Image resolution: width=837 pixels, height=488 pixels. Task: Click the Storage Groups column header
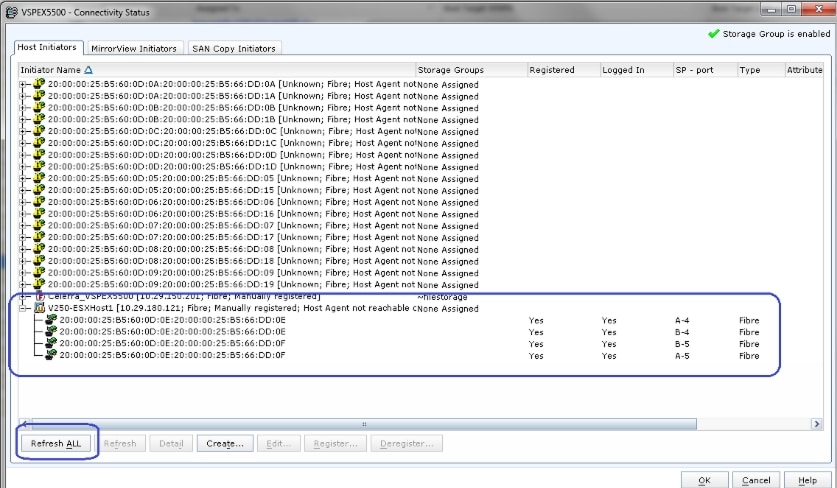[x=471, y=70]
